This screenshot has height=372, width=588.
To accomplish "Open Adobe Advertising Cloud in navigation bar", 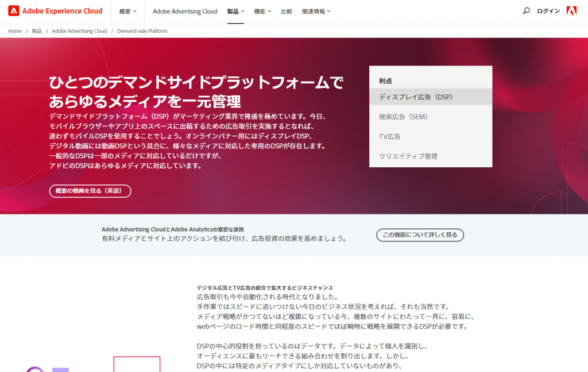I will tap(185, 11).
